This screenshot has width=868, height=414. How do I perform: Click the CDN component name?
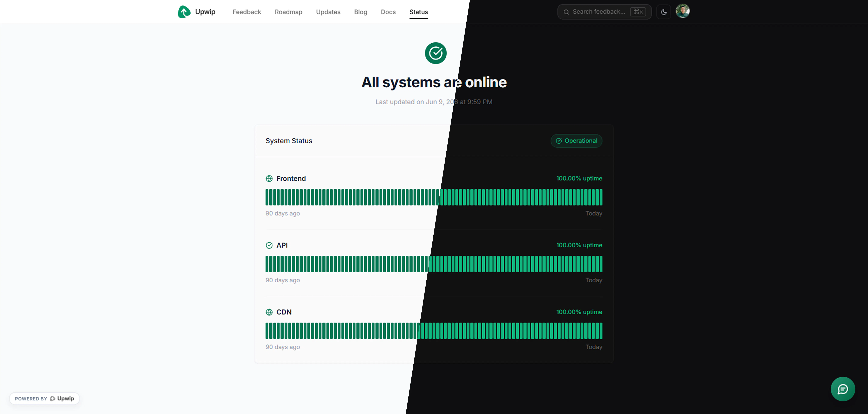pos(284,312)
